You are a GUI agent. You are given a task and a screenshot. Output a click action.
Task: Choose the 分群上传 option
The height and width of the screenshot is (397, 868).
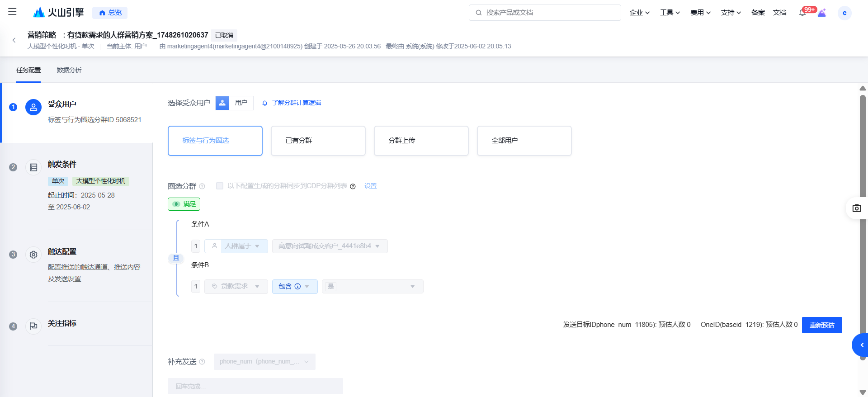(x=421, y=141)
